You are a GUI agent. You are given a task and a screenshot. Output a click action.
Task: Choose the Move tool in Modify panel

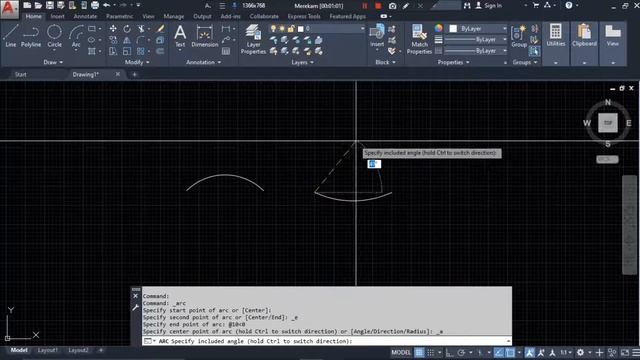click(113, 29)
